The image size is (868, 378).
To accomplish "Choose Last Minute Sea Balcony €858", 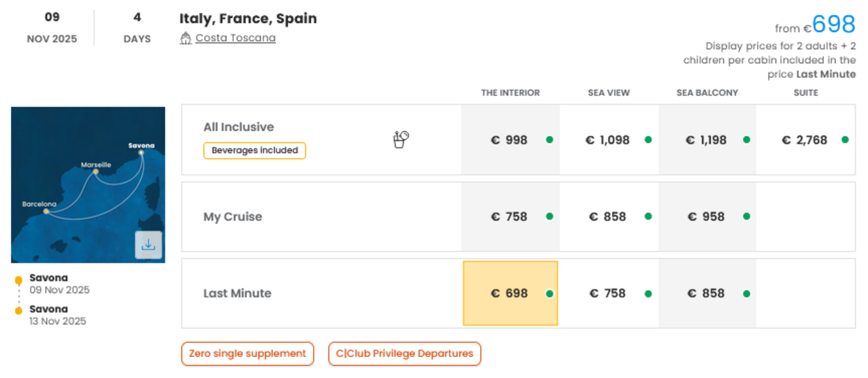I will [x=706, y=293].
